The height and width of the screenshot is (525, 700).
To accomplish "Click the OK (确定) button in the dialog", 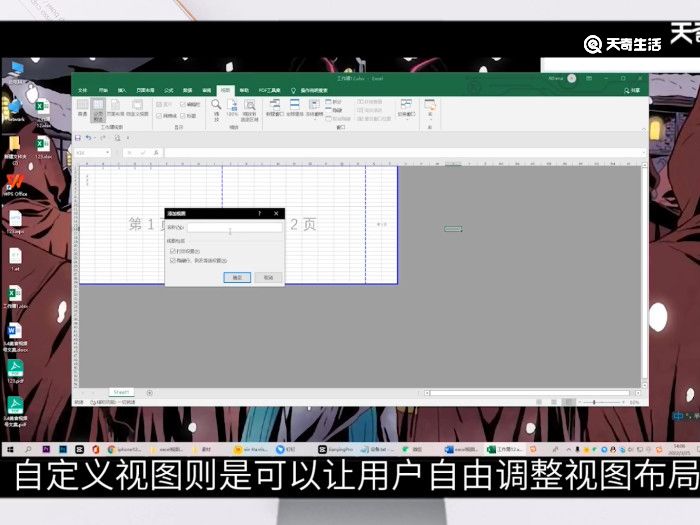I will tap(237, 277).
